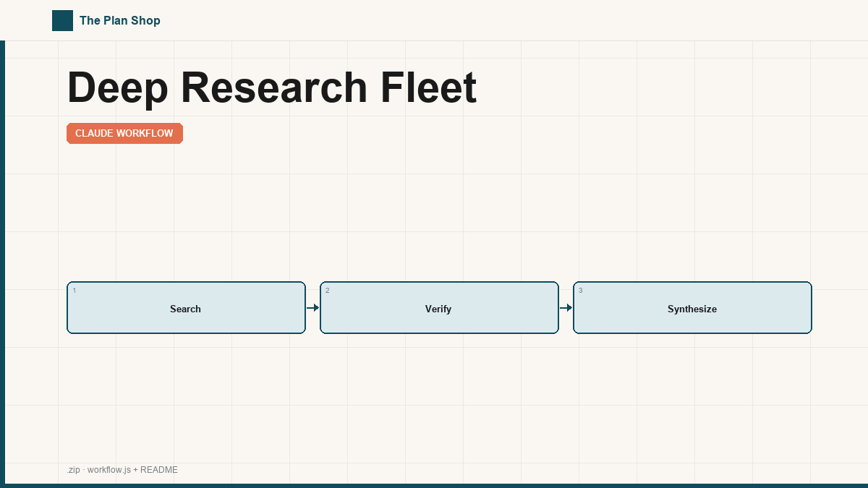Open the Search step box
The height and width of the screenshot is (488, 868).
(x=186, y=308)
